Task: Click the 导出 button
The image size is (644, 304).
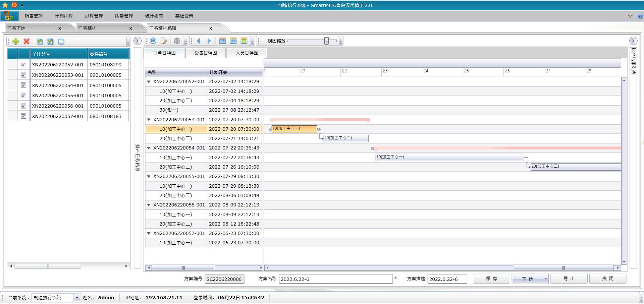Action: (x=569, y=279)
